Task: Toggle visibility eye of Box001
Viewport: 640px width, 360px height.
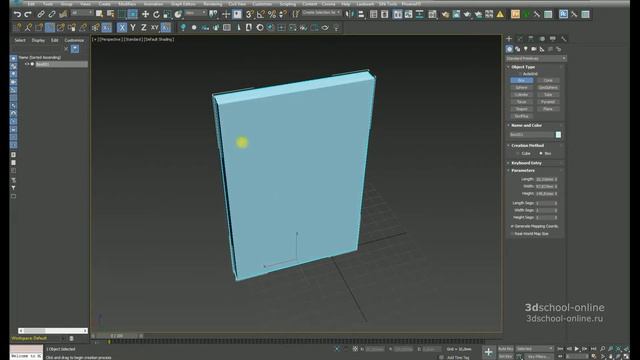Action: coord(27,64)
